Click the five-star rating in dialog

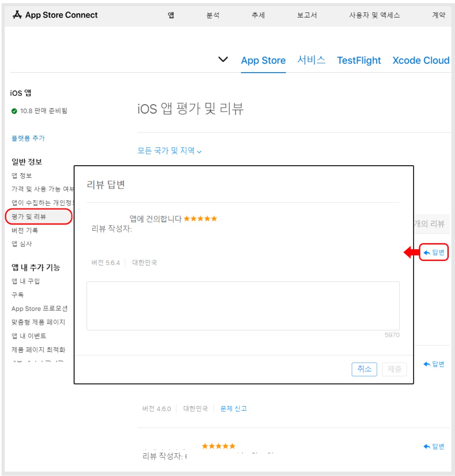[201, 218]
